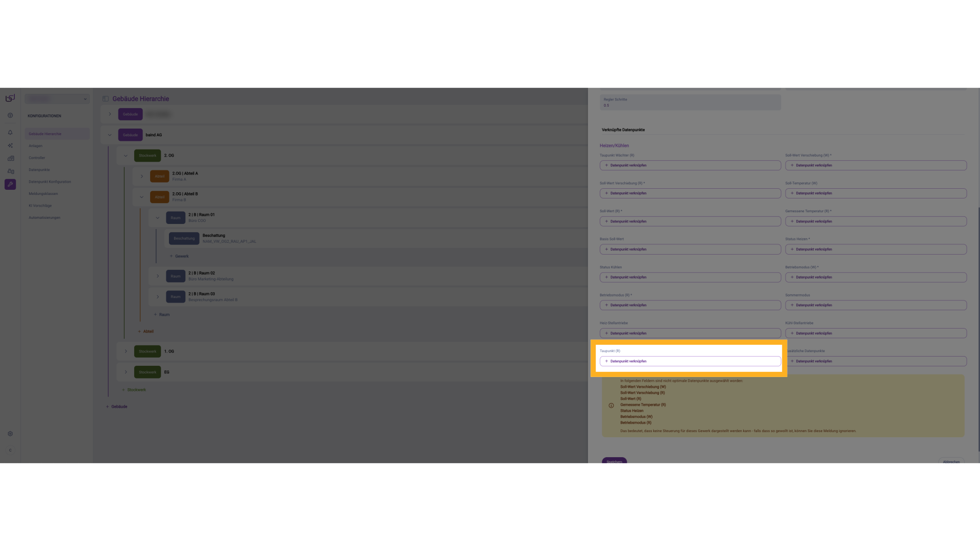This screenshot has width=980, height=551.
Task: Open Datenpunkte in the Konfigurationen menu
Action: pyautogui.click(x=39, y=170)
